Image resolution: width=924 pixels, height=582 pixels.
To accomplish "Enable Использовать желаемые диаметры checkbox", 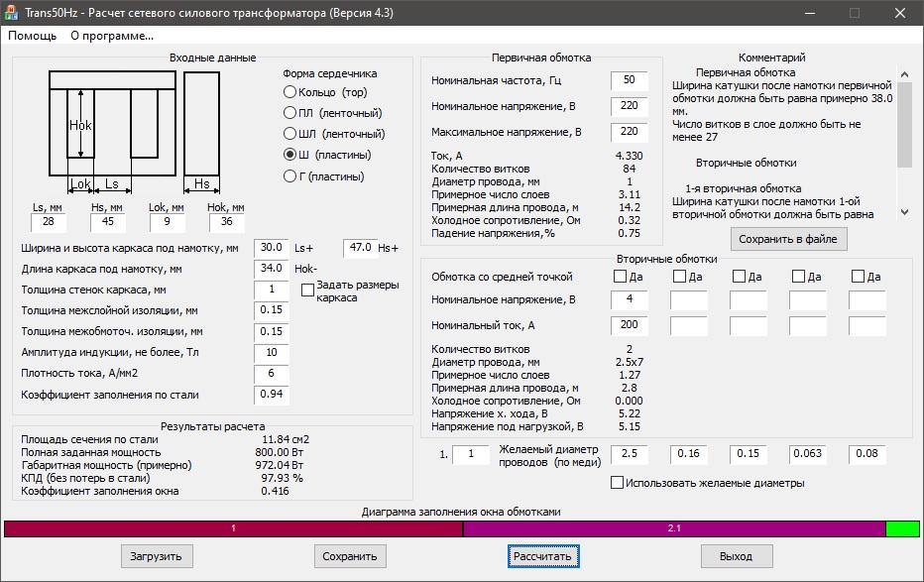I will coord(617,483).
